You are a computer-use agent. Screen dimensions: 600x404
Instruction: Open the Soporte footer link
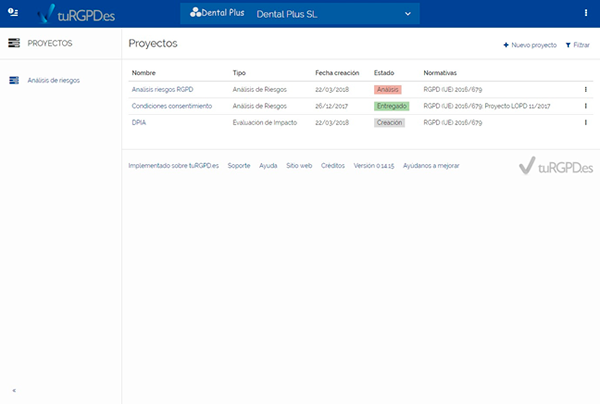click(x=239, y=166)
